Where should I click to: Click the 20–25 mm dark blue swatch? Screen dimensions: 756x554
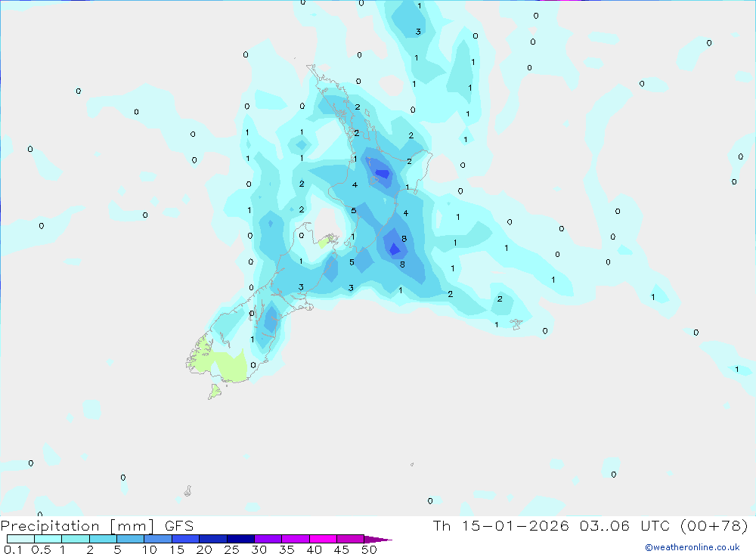pos(213,539)
